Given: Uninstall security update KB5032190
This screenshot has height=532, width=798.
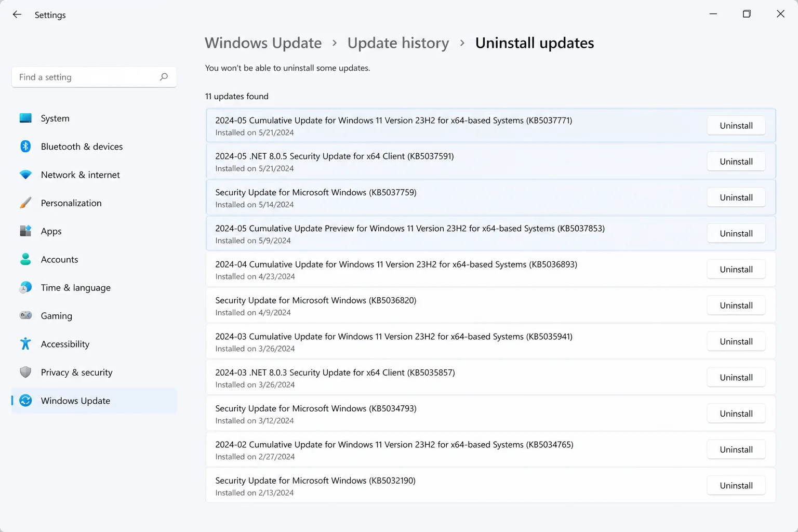Looking at the screenshot, I should 736,485.
